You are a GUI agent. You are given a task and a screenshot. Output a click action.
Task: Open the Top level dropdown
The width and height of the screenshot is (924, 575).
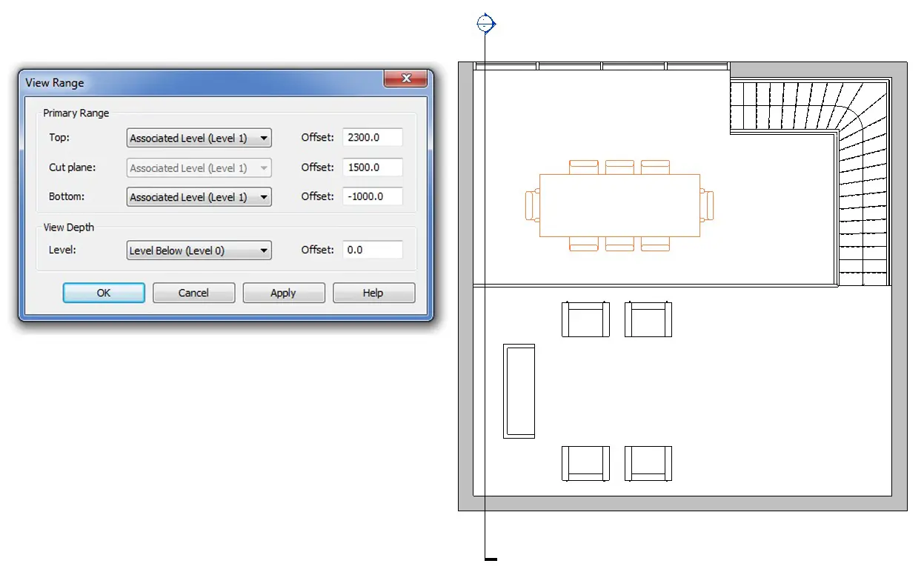(199, 138)
